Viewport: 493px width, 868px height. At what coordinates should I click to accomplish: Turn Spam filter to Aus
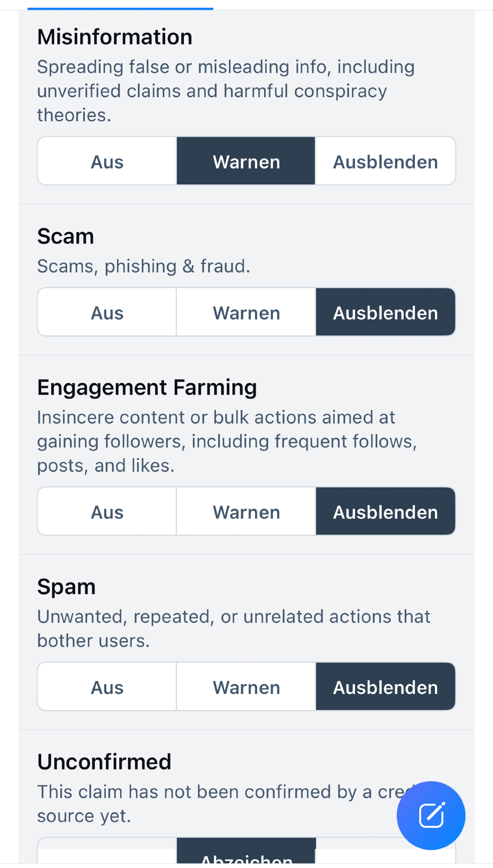click(107, 687)
